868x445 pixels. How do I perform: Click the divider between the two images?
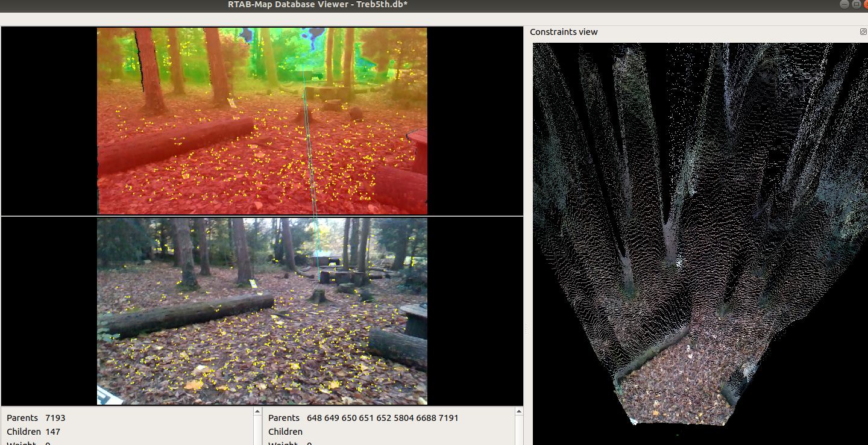tap(262, 216)
